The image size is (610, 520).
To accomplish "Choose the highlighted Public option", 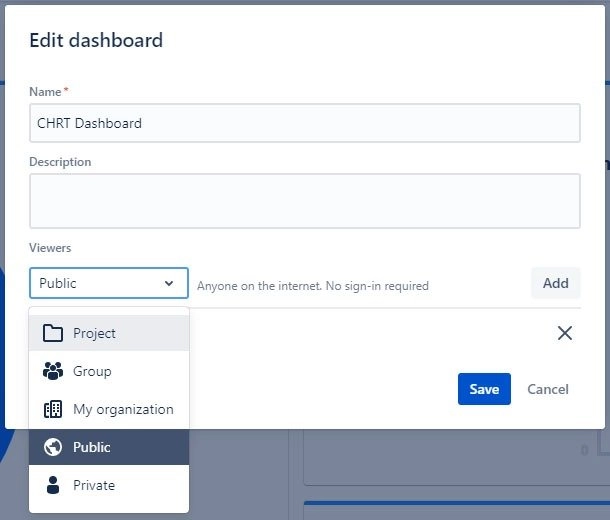I will pyautogui.click(x=109, y=447).
